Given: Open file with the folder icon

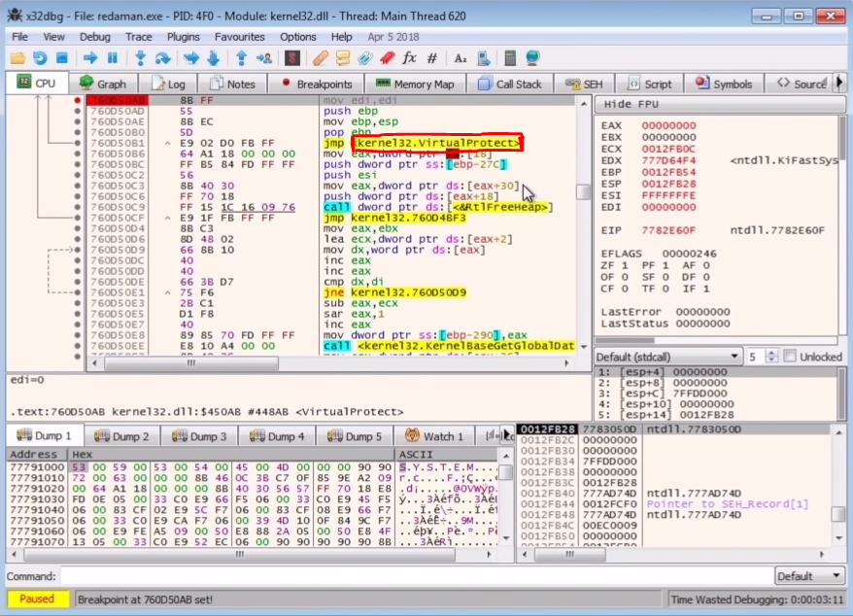Looking at the screenshot, I should pos(17,57).
